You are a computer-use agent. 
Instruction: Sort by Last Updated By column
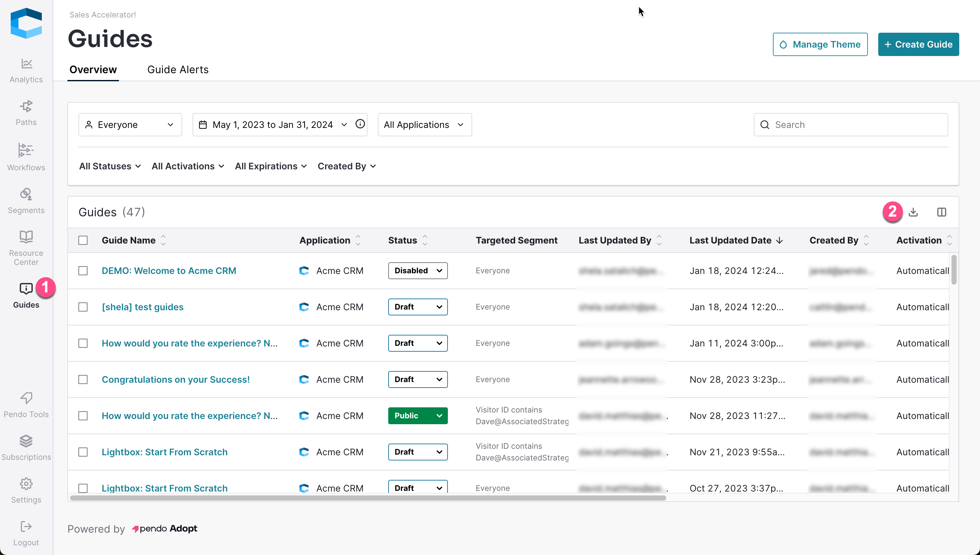coord(659,240)
